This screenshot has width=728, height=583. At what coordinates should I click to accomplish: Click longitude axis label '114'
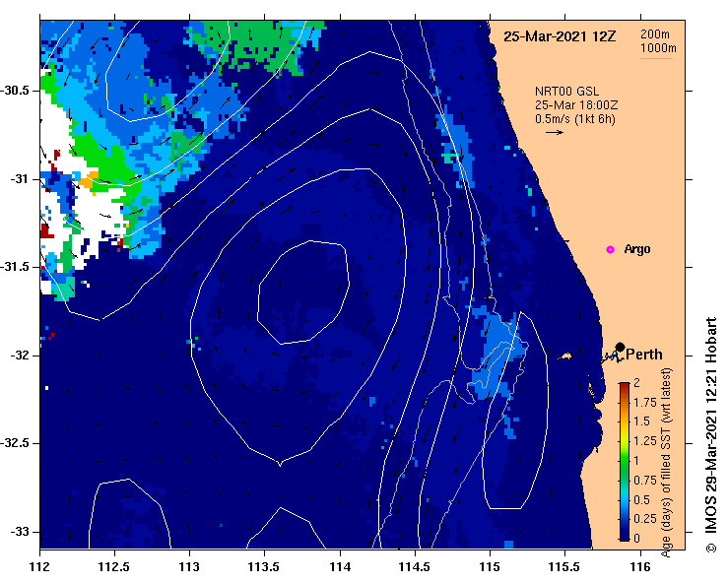(x=340, y=567)
